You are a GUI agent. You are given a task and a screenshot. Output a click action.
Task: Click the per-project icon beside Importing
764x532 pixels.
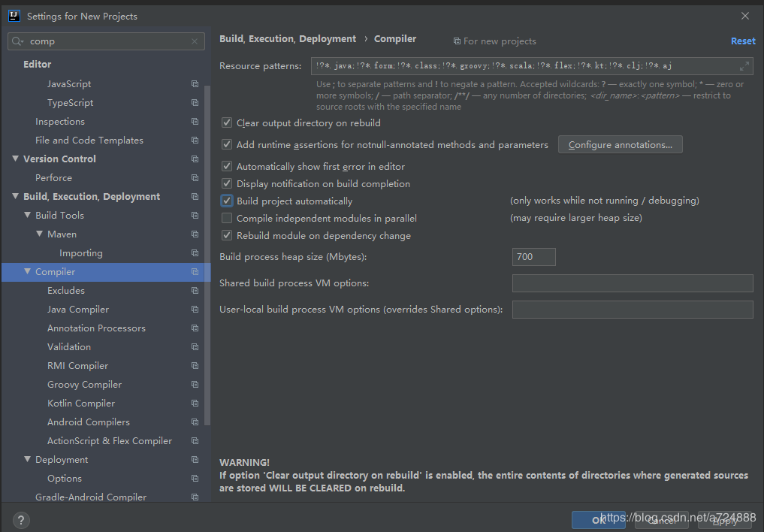195,252
